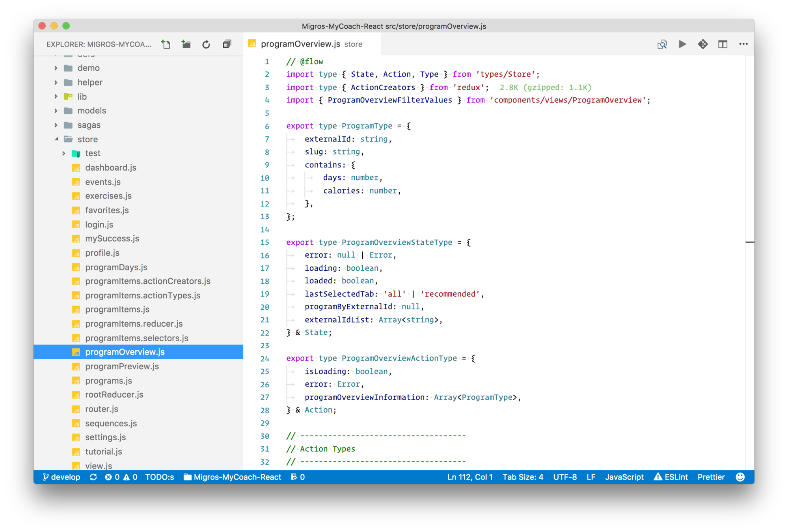Split the editor with the layout icon
This screenshot has height=532, width=788.
(x=723, y=44)
